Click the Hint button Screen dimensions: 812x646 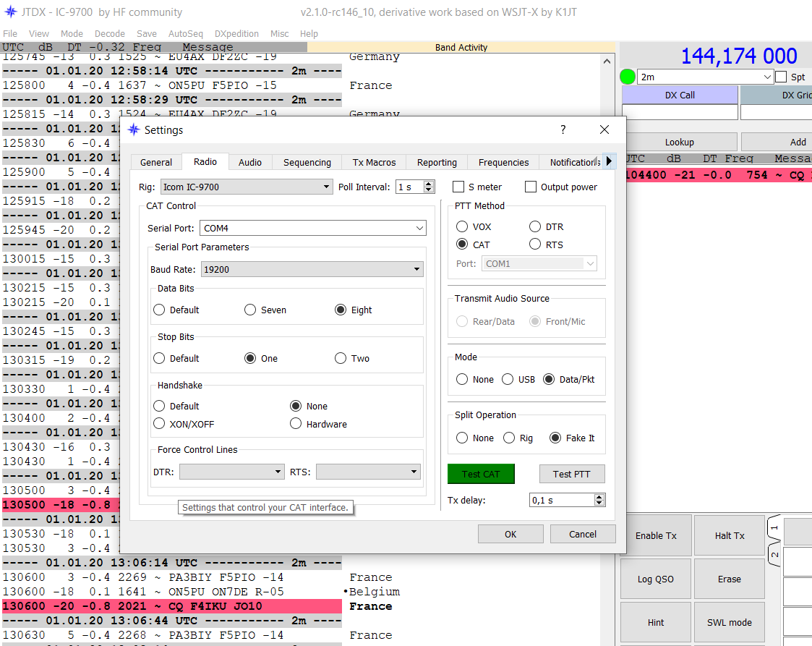(656, 623)
